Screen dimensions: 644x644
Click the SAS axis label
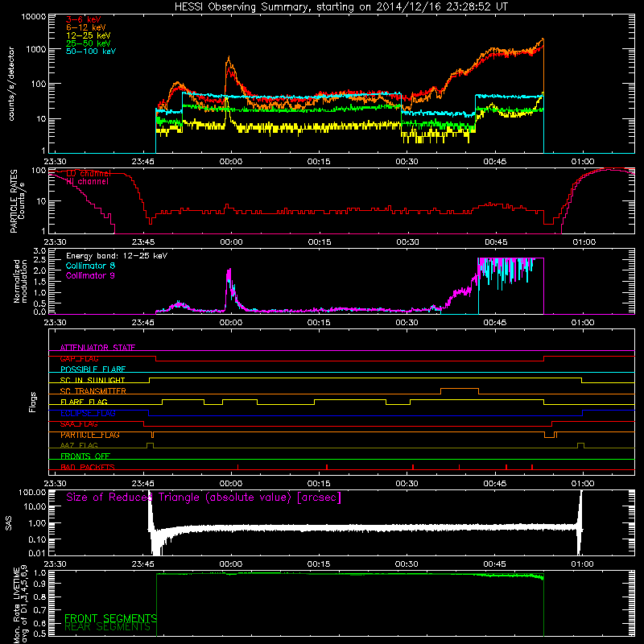click(x=9, y=523)
